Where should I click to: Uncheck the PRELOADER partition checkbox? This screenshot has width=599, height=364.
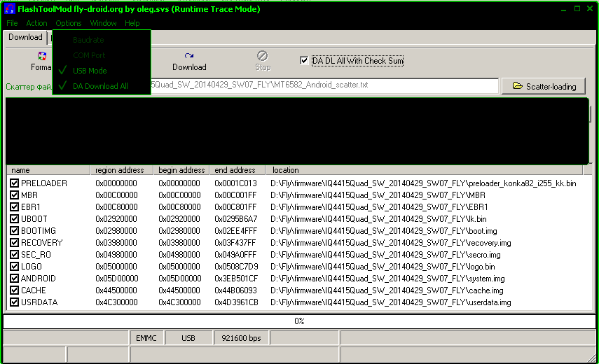tap(14, 183)
